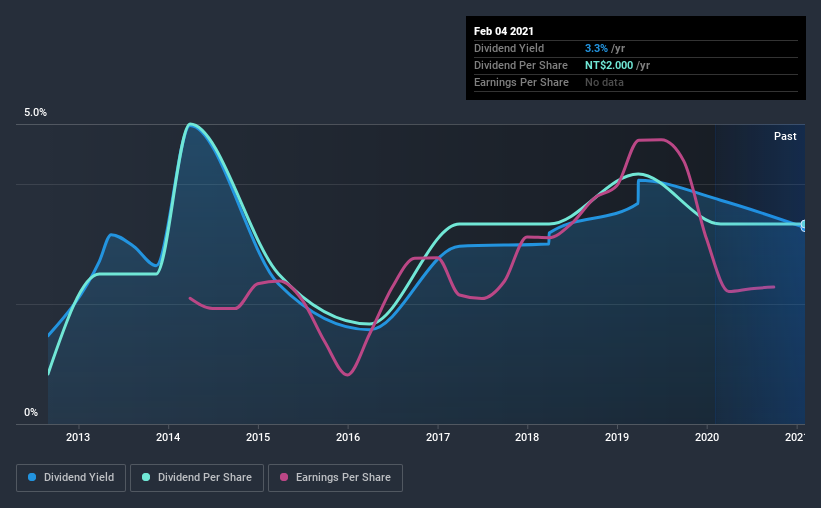Click the highlighted data point marker at 2021
This screenshot has width=821, height=508.
click(804, 225)
